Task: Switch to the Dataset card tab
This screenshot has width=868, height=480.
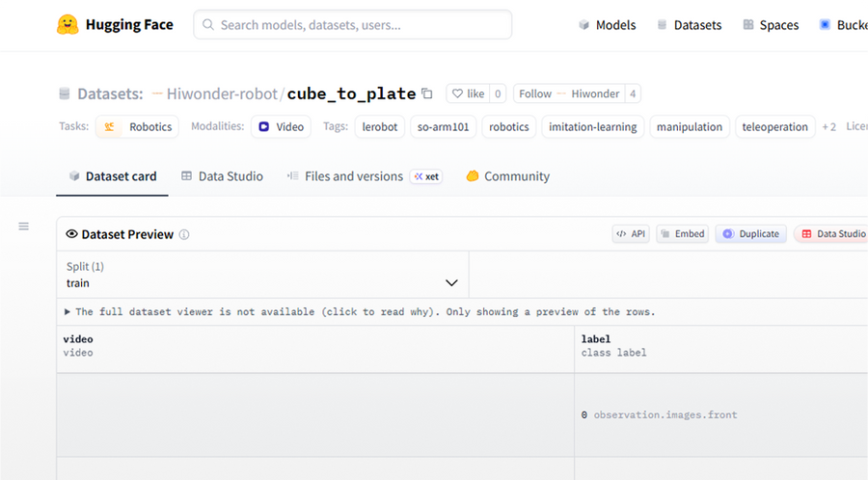Action: click(113, 176)
